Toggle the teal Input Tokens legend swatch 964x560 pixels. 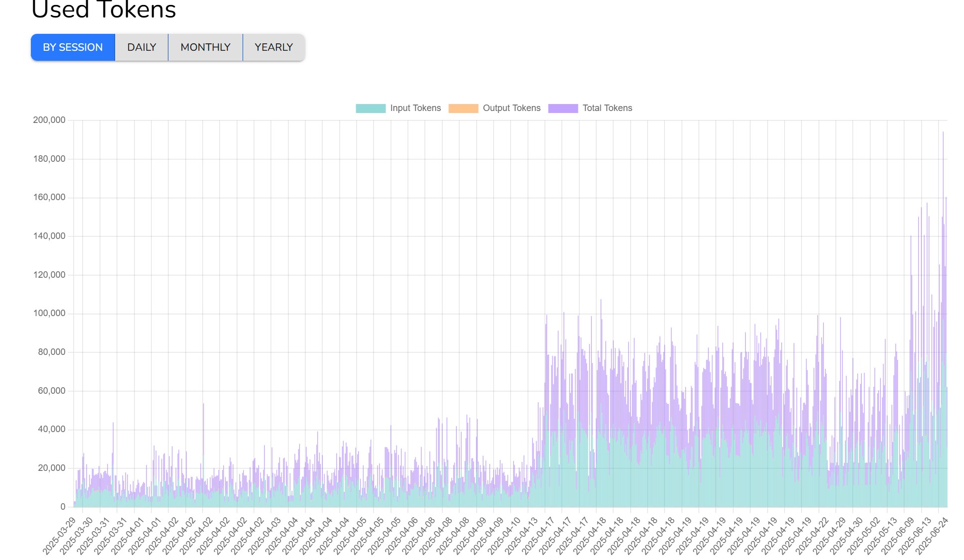coord(371,108)
